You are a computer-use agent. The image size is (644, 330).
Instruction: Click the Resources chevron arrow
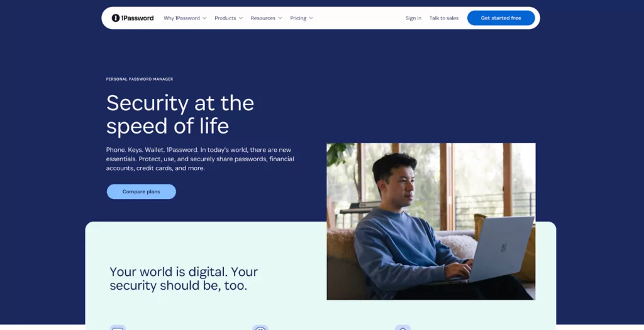coord(280,18)
